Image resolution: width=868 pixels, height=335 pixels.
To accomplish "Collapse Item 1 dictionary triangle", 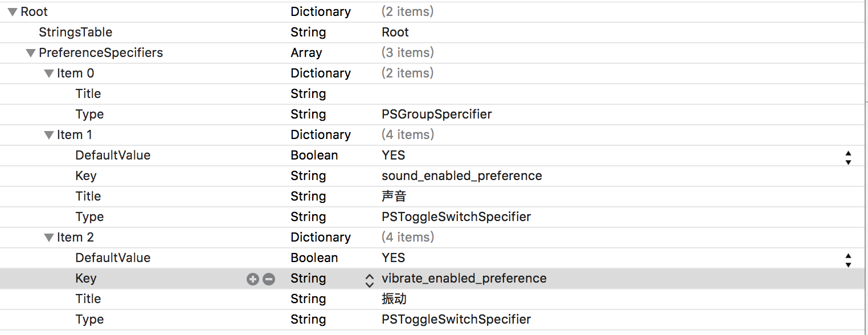I will pyautogui.click(x=49, y=135).
